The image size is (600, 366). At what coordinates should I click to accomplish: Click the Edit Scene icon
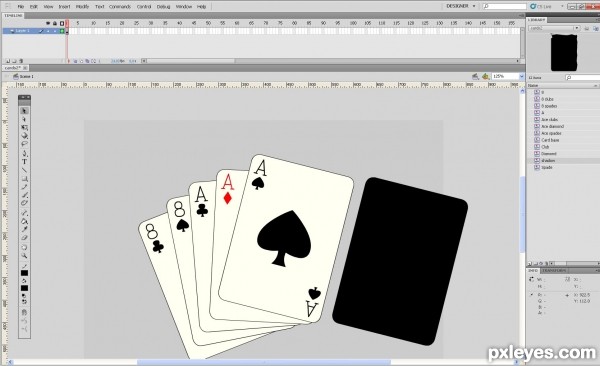[475, 77]
